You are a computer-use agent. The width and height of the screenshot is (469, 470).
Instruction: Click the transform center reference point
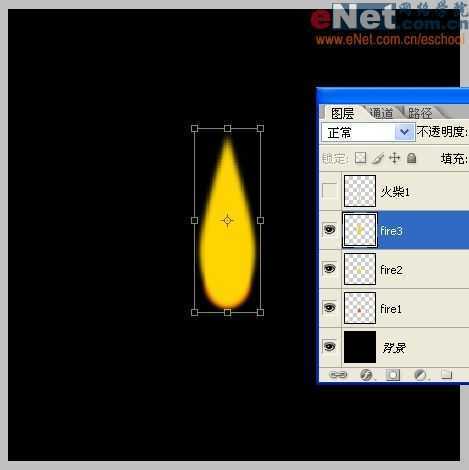coord(227,220)
